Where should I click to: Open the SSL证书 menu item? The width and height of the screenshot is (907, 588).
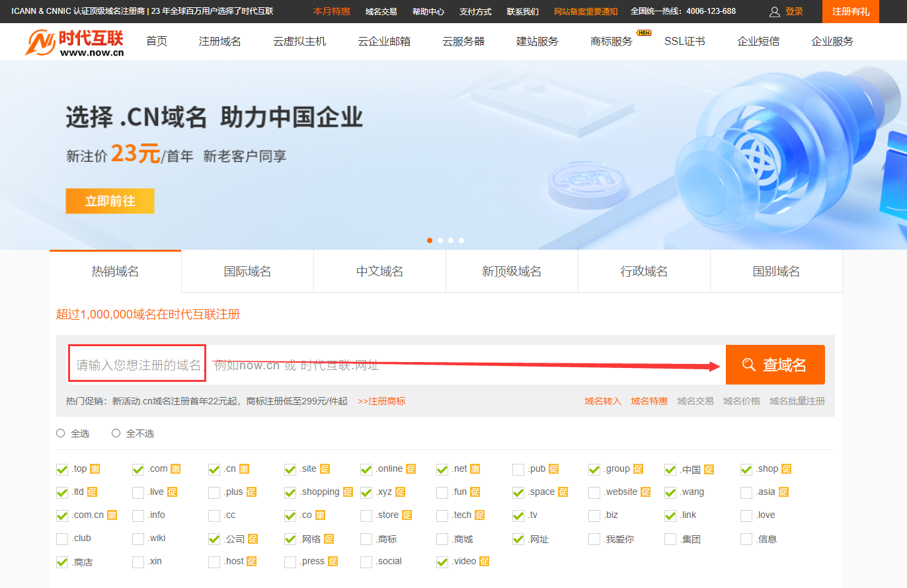685,41
